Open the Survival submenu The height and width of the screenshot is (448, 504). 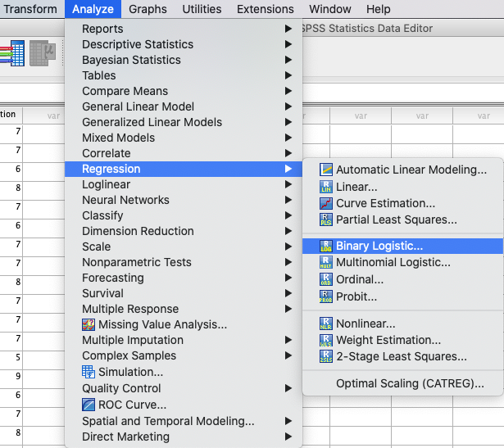[x=184, y=293]
